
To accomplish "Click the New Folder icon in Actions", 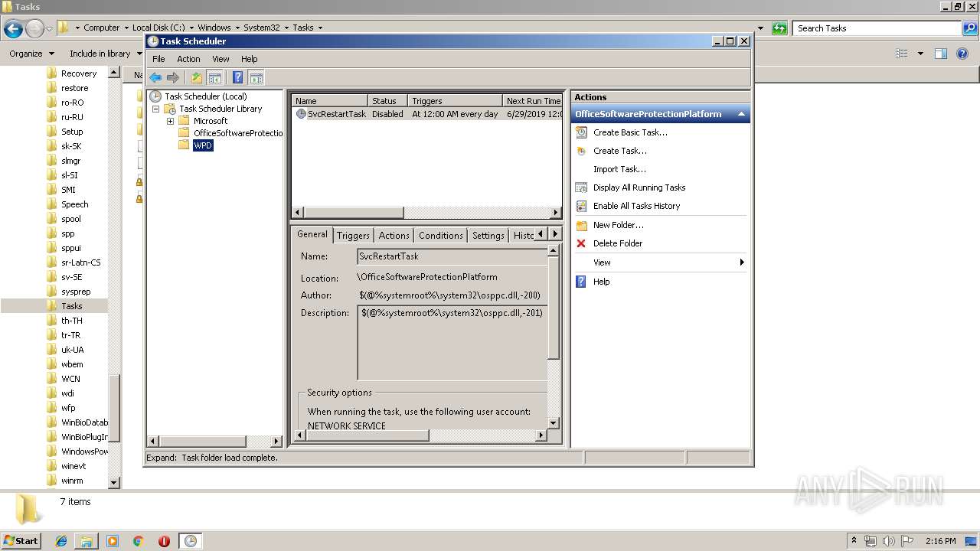I will point(581,225).
